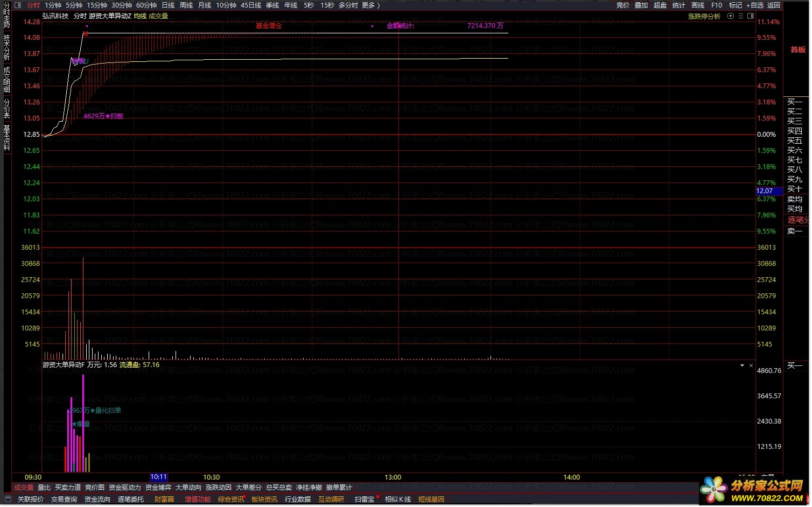Open the 相似K线 bottom tab
Image resolution: width=812 pixels, height=507 pixels.
(x=398, y=499)
